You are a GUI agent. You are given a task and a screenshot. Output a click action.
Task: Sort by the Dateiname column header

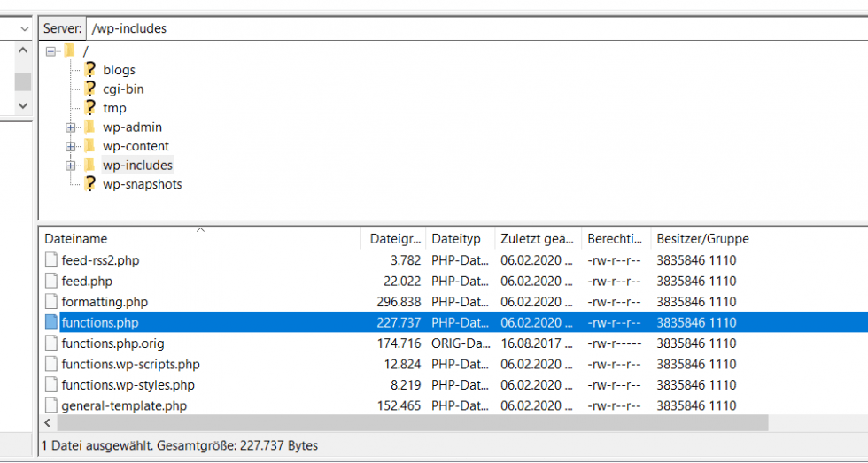[x=200, y=239]
